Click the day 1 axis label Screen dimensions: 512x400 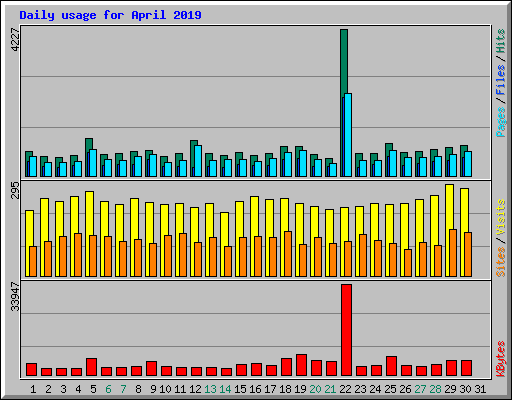point(33,389)
